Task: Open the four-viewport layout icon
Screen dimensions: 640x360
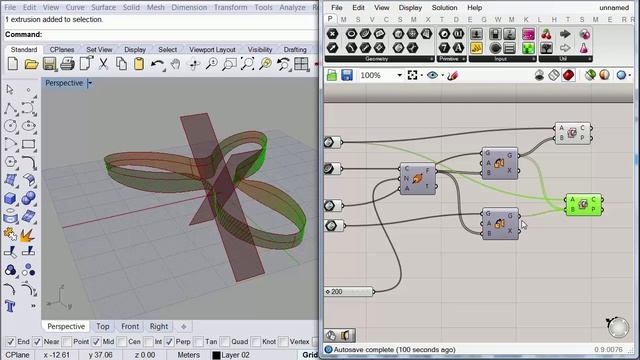Action: 302,64
